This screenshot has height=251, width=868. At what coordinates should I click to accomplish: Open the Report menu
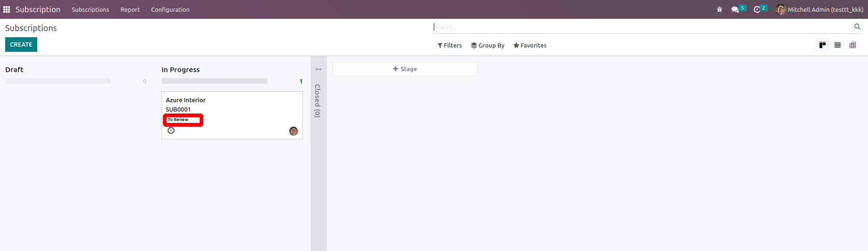tap(130, 9)
